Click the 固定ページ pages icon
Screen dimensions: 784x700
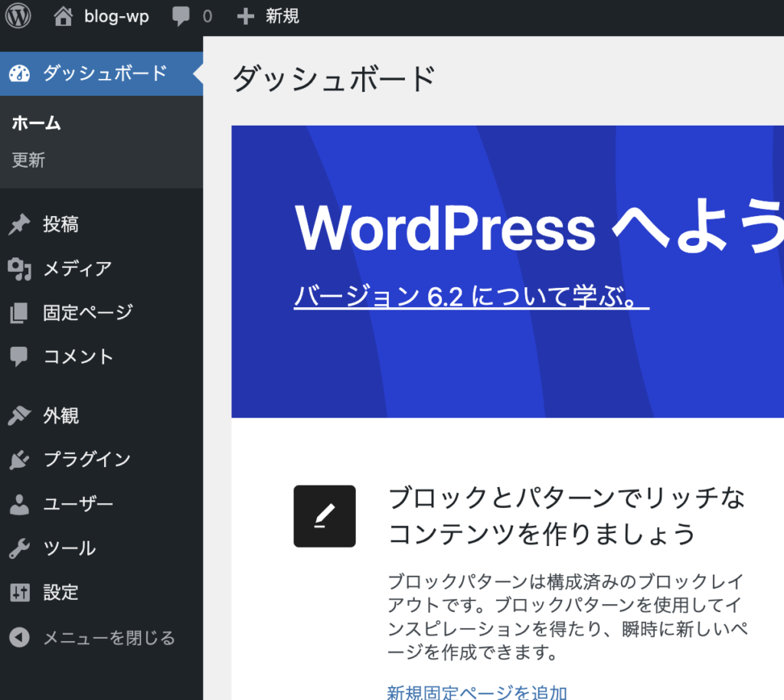pos(19,313)
